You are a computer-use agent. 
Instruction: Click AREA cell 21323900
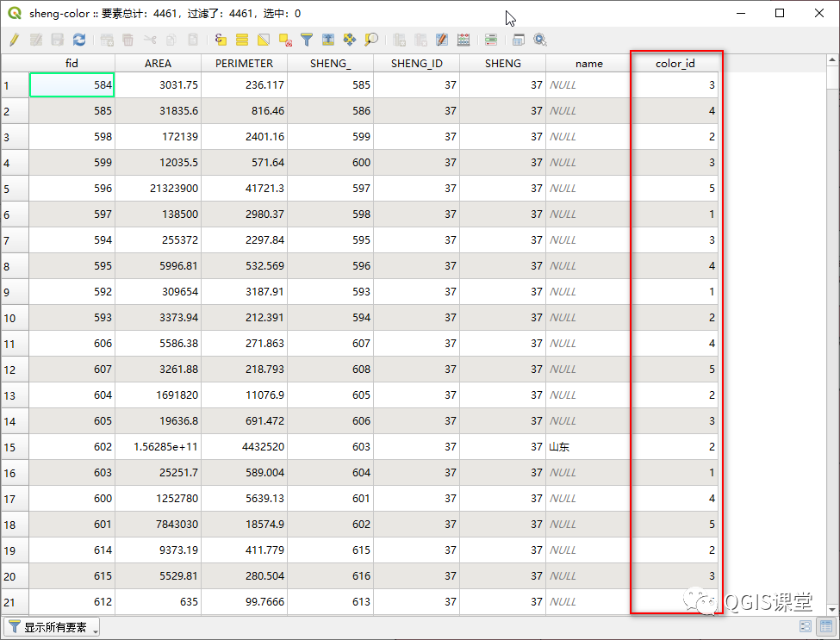[158, 189]
